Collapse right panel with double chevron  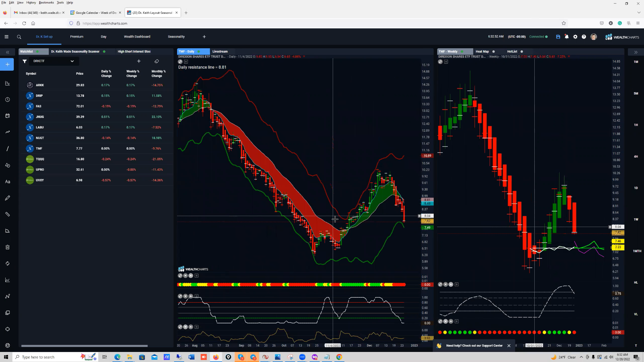tap(636, 52)
